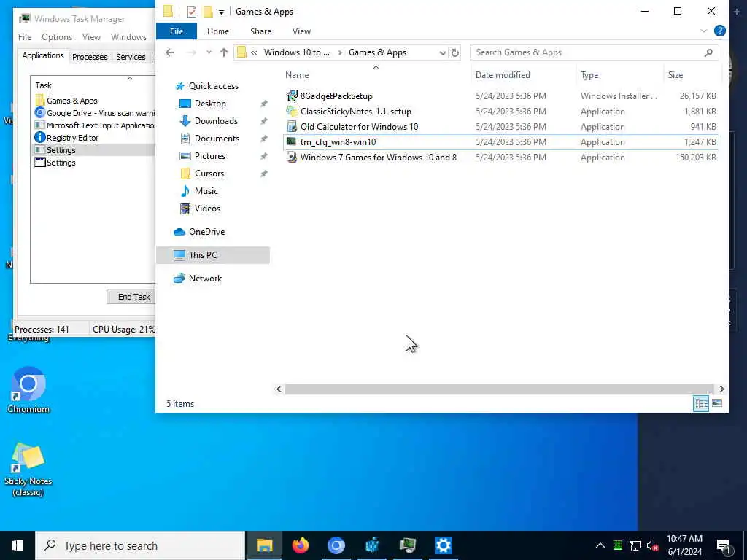Image resolution: width=747 pixels, height=560 pixels.
Task: Click search magnifier in Explorer search box
Action: coord(708,52)
